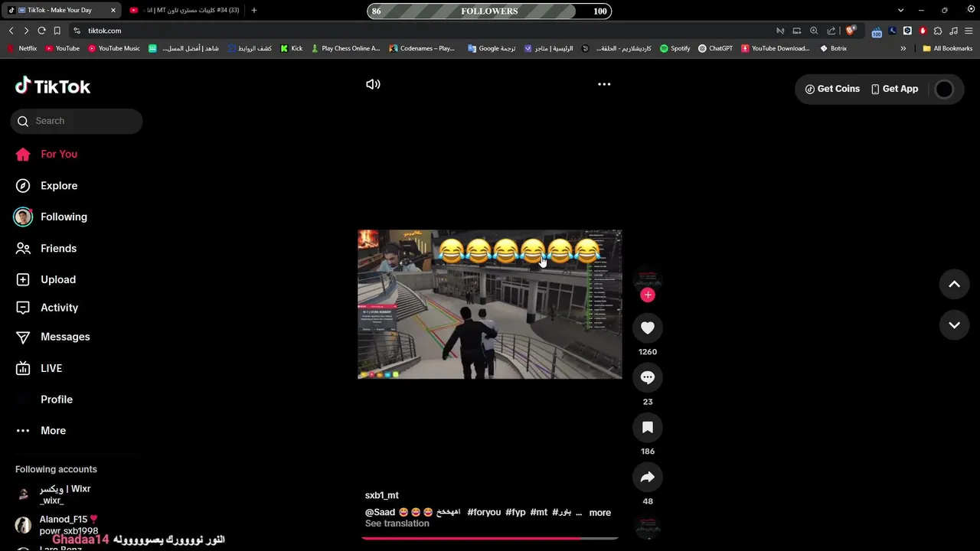The image size is (980, 551).
Task: Go back in the browser
Action: 11,31
